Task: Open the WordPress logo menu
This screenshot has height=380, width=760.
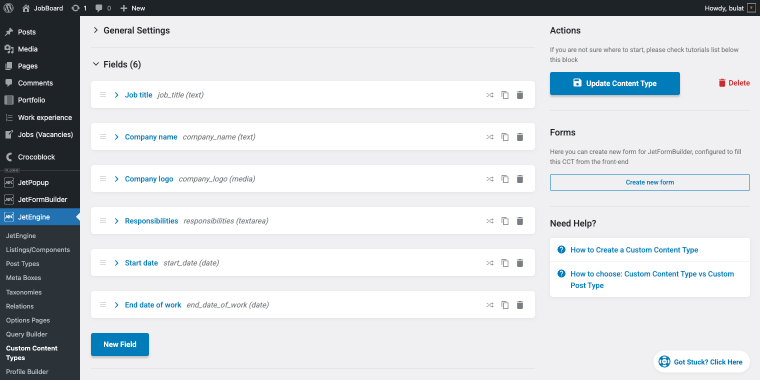Action: [9, 8]
